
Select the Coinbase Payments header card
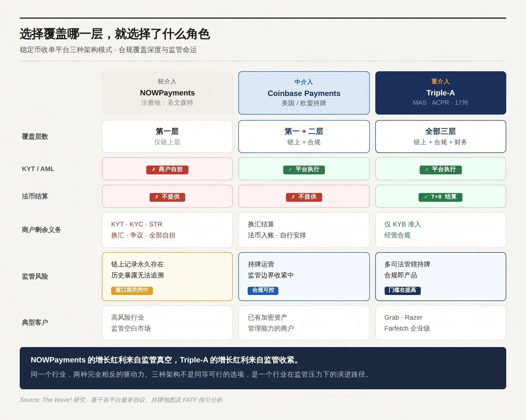click(304, 93)
